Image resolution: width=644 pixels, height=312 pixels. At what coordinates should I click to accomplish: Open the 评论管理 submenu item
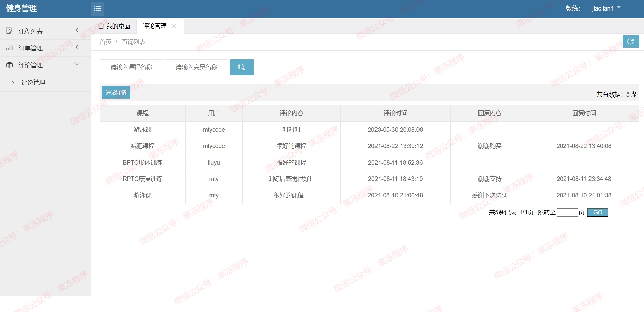pos(33,83)
